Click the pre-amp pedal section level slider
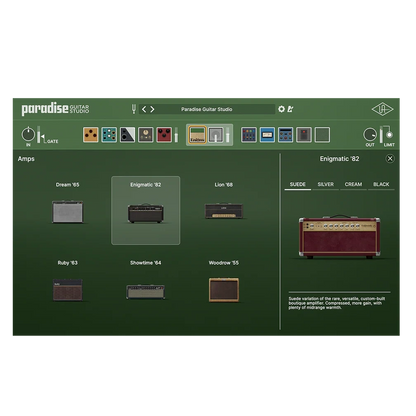 pos(176,135)
